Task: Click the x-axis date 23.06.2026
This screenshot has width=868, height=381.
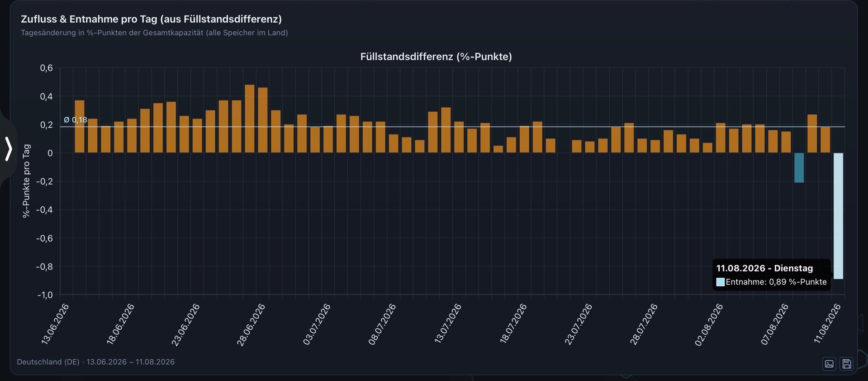Action: (185, 324)
